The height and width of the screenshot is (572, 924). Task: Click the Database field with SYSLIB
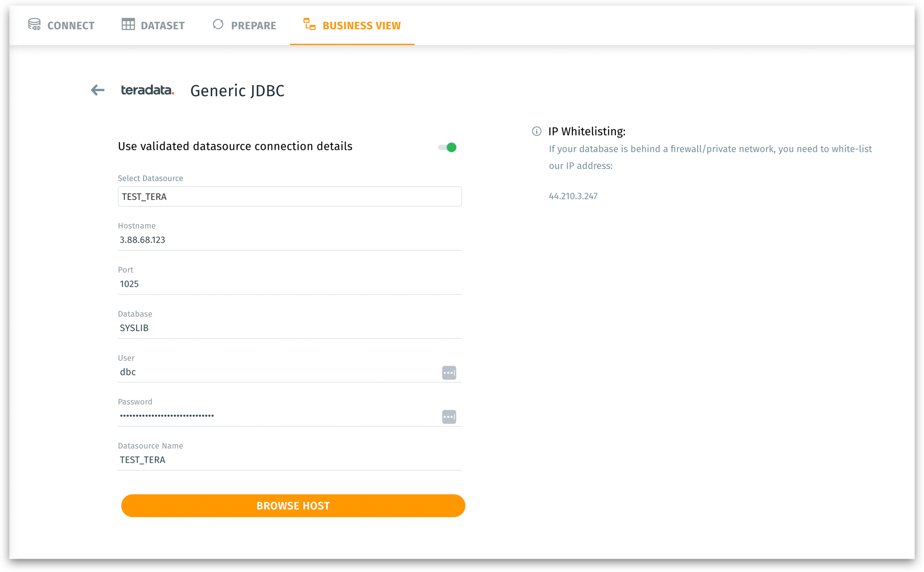(290, 328)
